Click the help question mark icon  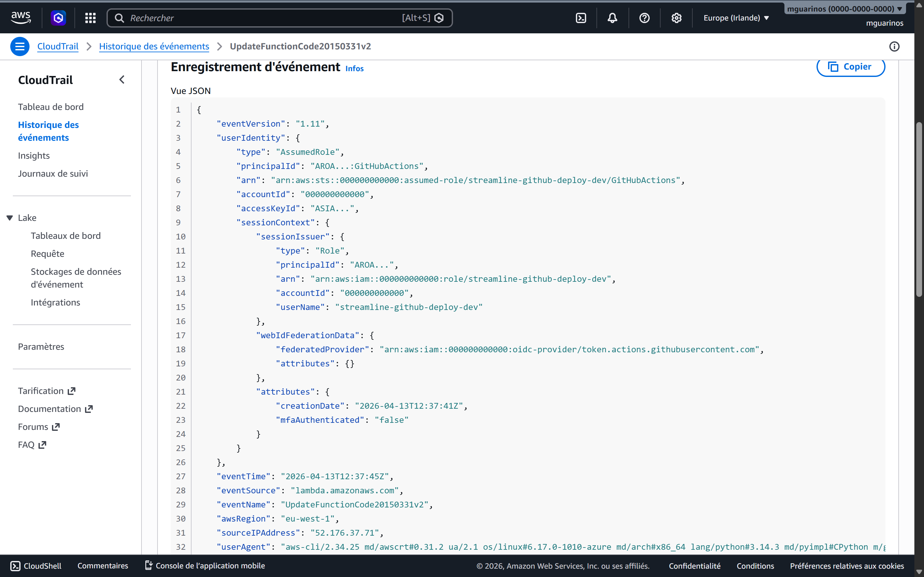tap(644, 18)
